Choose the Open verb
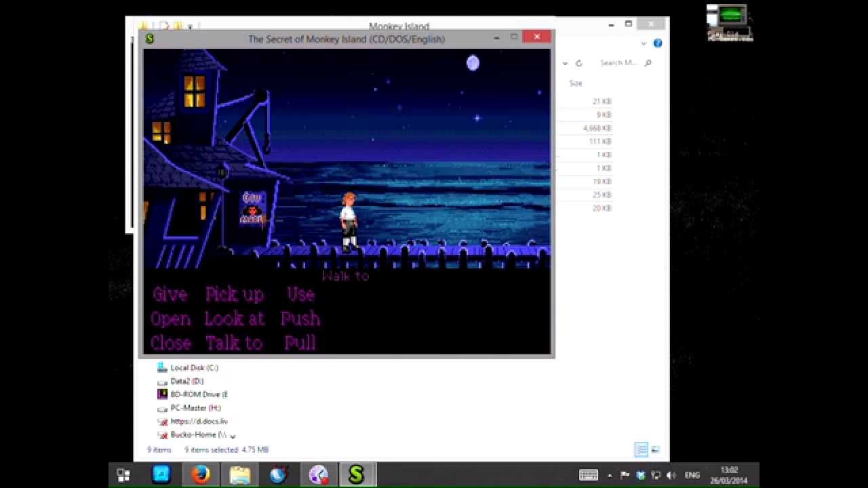 pyautogui.click(x=170, y=319)
